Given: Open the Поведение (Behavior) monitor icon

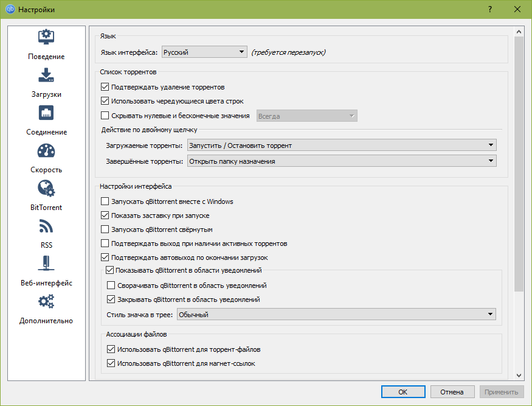Looking at the screenshot, I should pos(46,37).
